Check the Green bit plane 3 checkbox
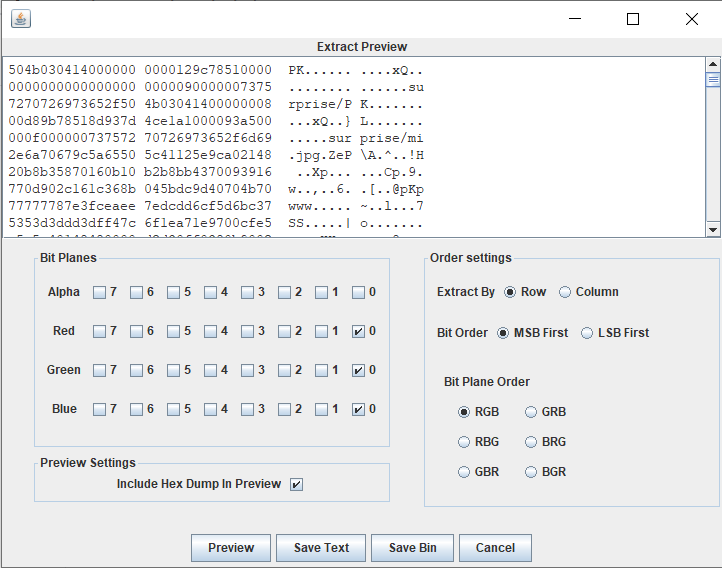This screenshot has height=568, width=722. point(247,371)
